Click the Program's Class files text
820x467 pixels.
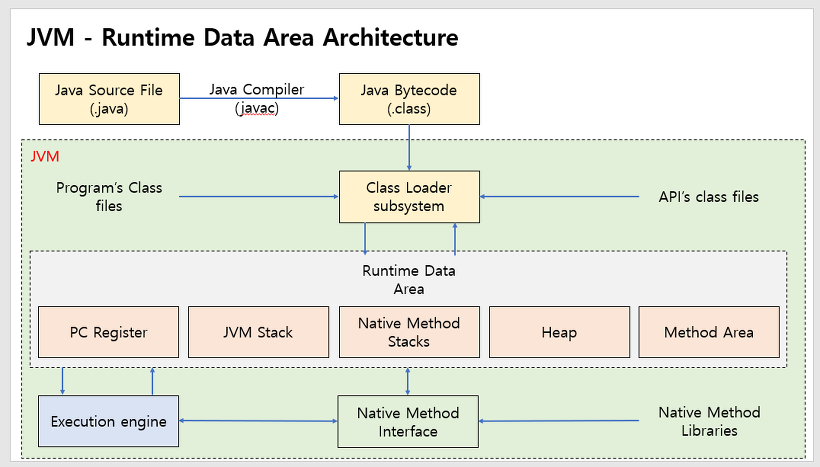click(109, 197)
